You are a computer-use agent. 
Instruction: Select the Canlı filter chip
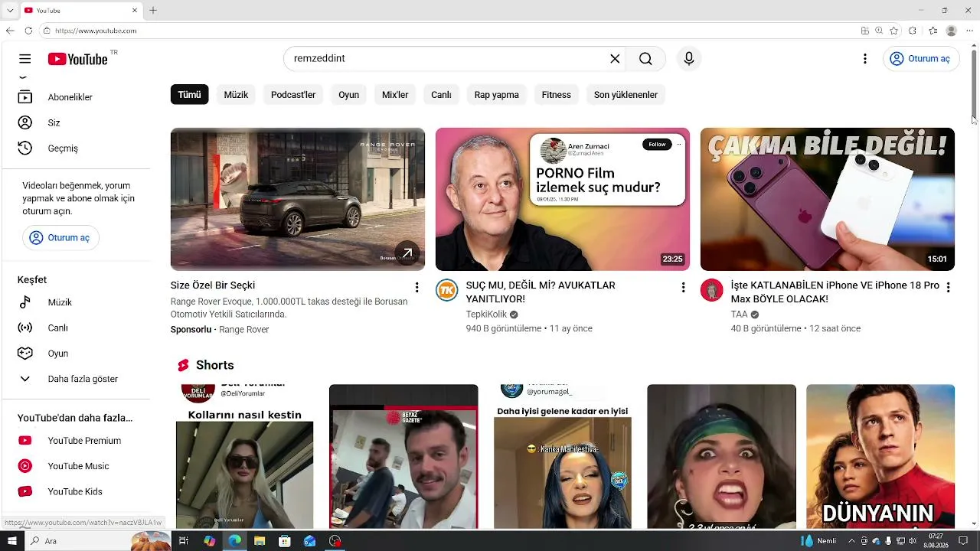441,95
